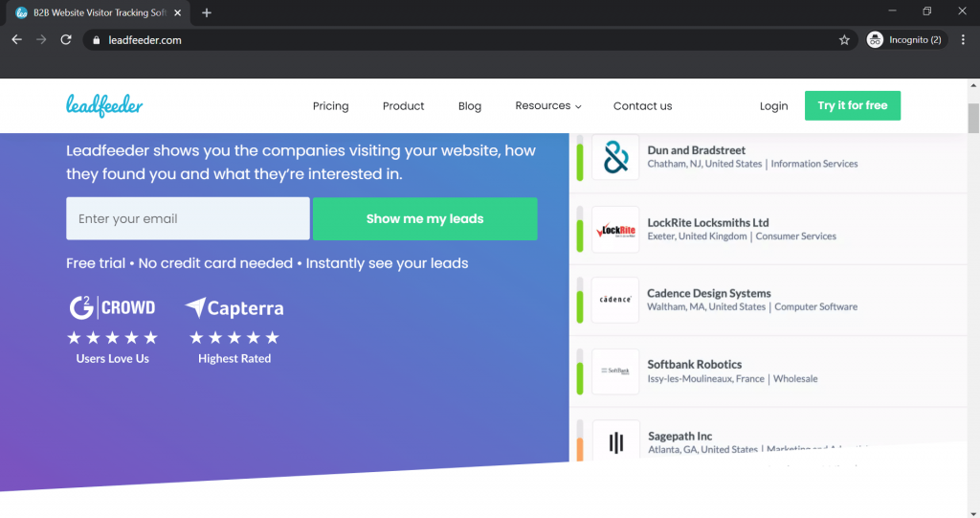Screen dimensions: 980x518
Task: Expand the Resources dropdown menu
Action: pos(548,105)
